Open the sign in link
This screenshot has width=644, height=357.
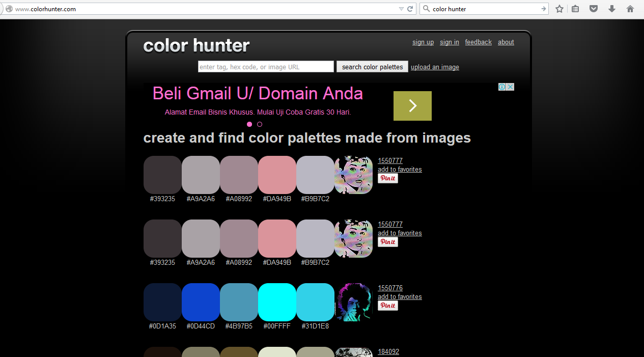(x=450, y=42)
